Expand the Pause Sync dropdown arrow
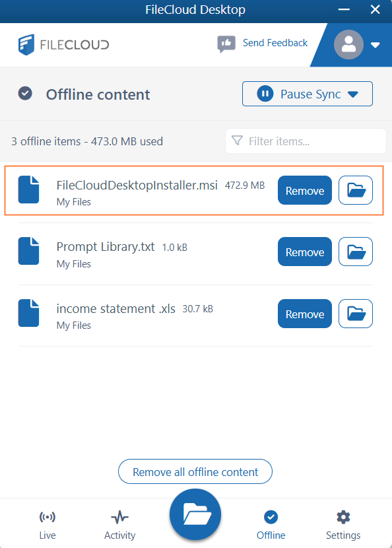392x548 pixels. 353,94
